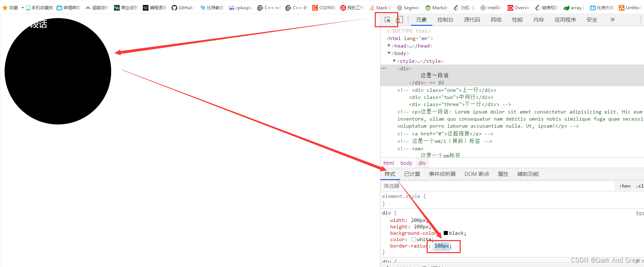Open the Overview bookmark
The width and height of the screenshot is (644, 267).
pos(519,7)
